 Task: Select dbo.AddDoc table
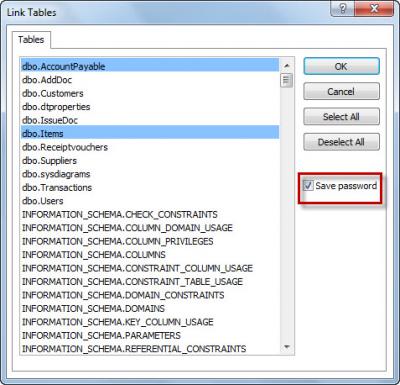[150, 80]
